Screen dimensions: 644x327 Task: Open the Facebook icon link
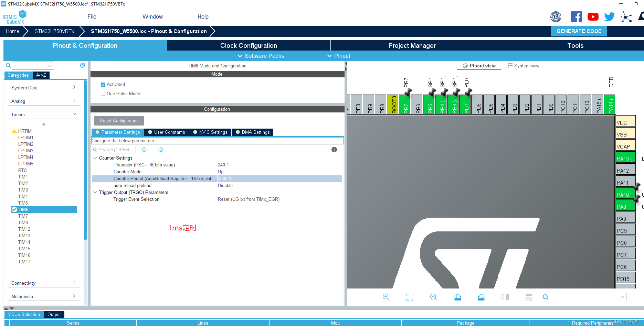coord(576,17)
